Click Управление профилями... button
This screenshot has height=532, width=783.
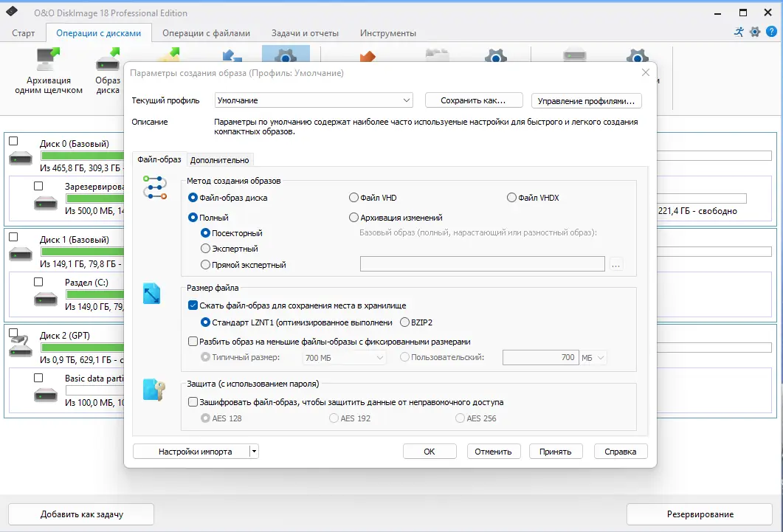point(586,101)
